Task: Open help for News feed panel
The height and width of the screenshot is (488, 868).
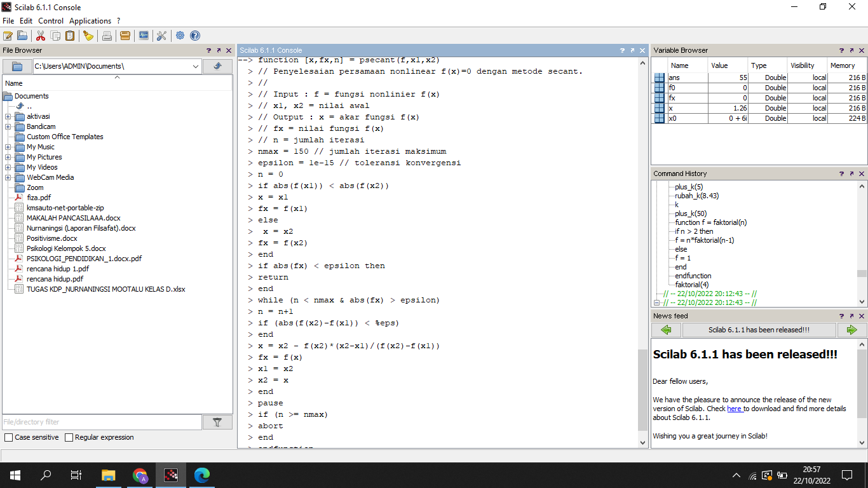Action: 841,316
